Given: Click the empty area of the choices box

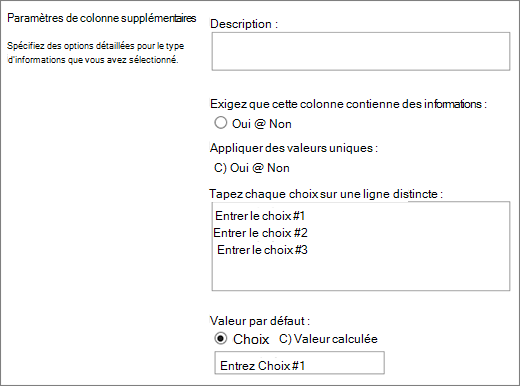Looking at the screenshot, I should (x=361, y=273).
